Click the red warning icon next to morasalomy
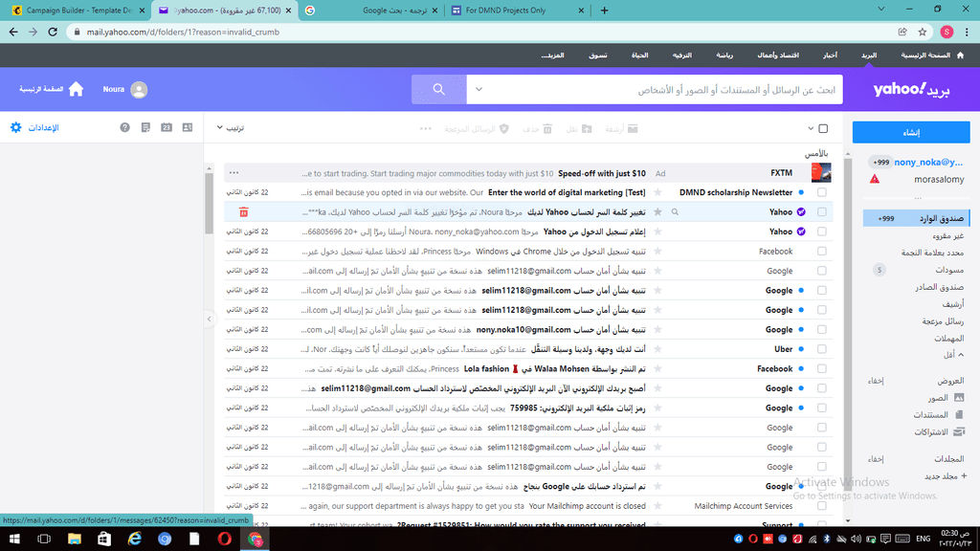Image resolution: width=980 pixels, height=551 pixels. click(875, 179)
